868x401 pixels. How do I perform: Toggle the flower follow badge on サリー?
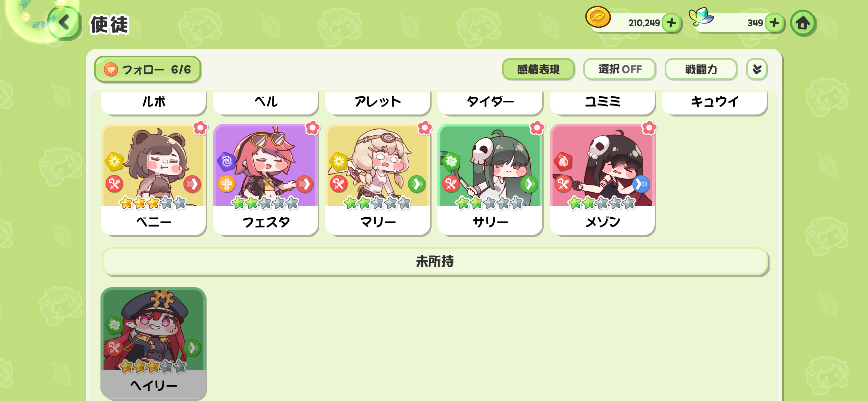(537, 128)
